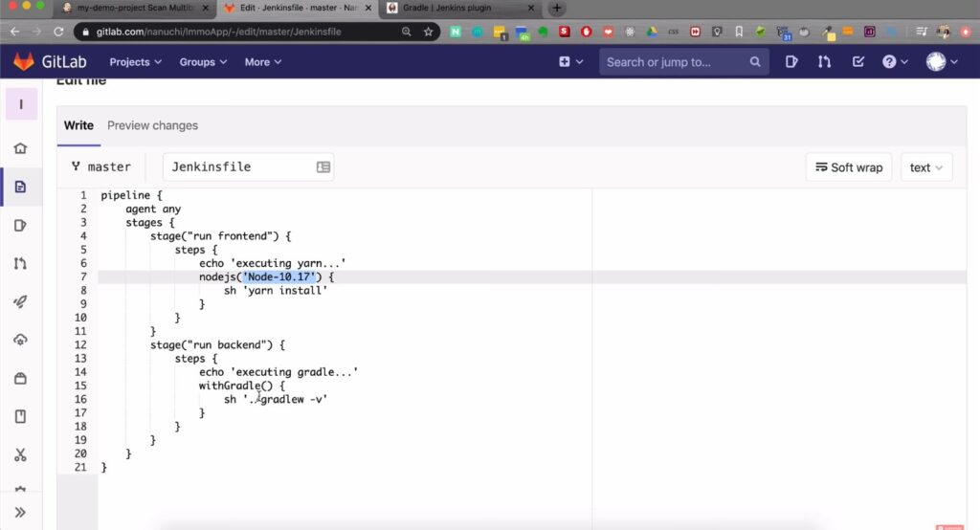Open the to-do list icon

click(858, 61)
